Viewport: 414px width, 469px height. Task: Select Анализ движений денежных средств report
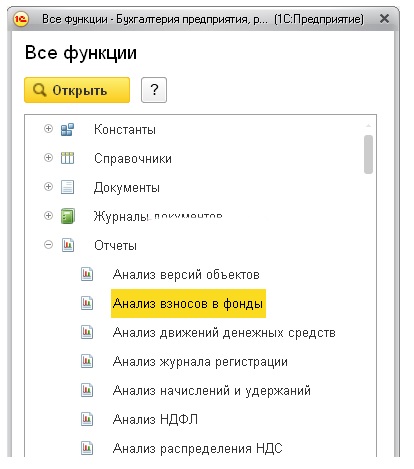click(224, 333)
